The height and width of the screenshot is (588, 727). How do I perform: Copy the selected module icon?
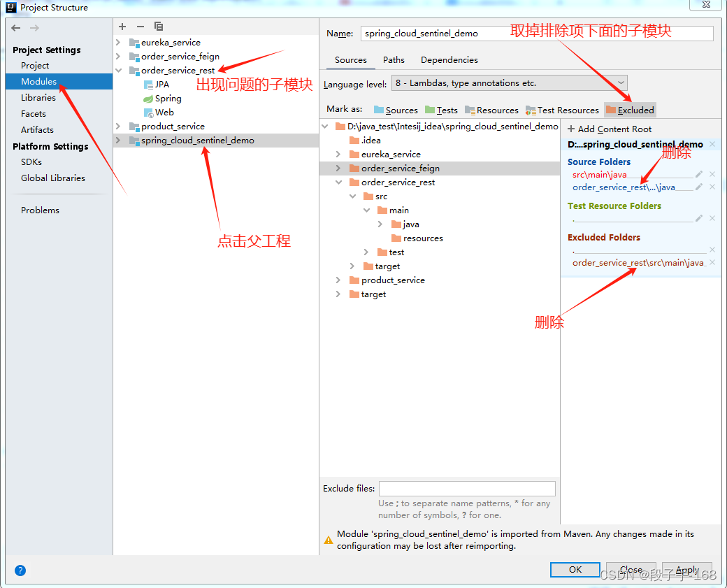159,27
